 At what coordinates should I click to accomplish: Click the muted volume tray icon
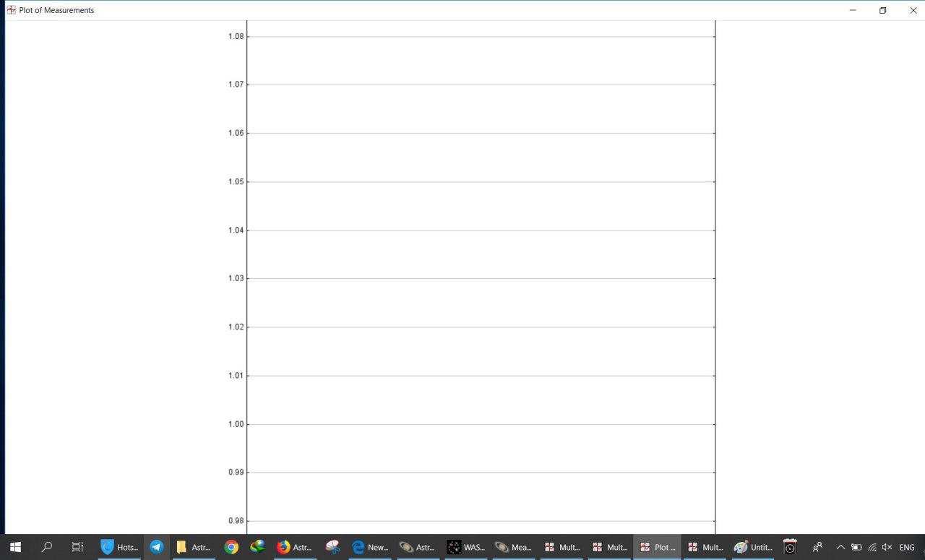[x=887, y=547]
